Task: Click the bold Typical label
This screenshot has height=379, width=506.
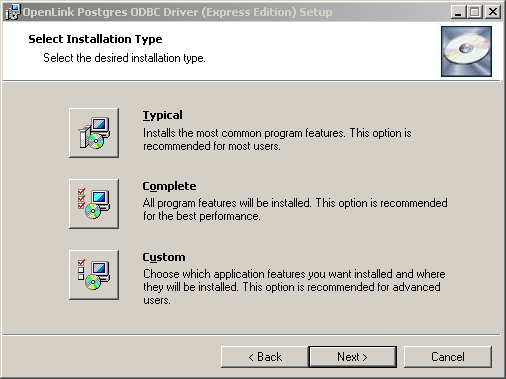Action: click(x=162, y=115)
